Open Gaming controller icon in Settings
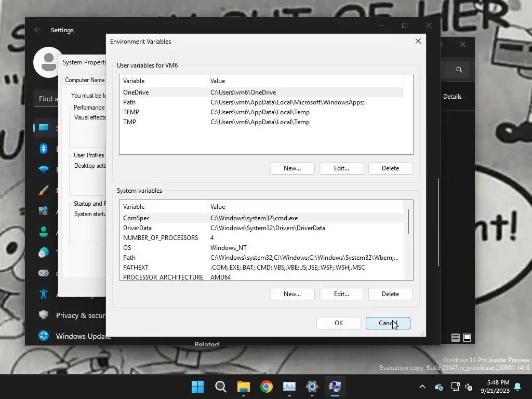 click(x=44, y=273)
